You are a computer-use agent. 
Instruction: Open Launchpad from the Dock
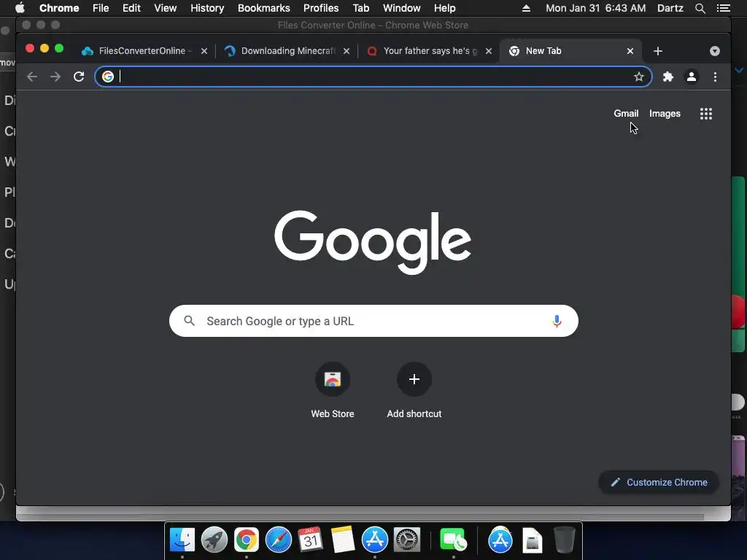pyautogui.click(x=214, y=540)
